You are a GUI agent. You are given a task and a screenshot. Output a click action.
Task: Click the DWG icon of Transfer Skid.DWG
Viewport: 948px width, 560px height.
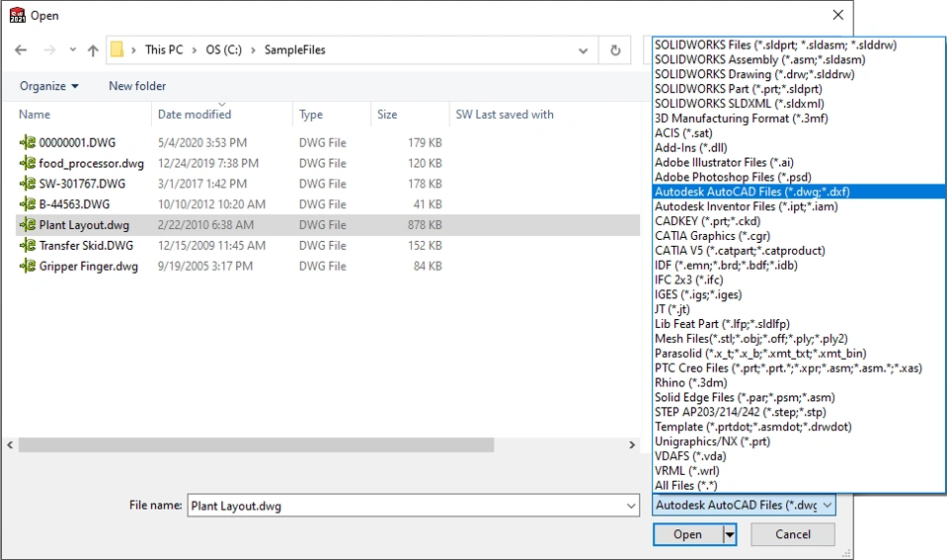[x=28, y=246]
